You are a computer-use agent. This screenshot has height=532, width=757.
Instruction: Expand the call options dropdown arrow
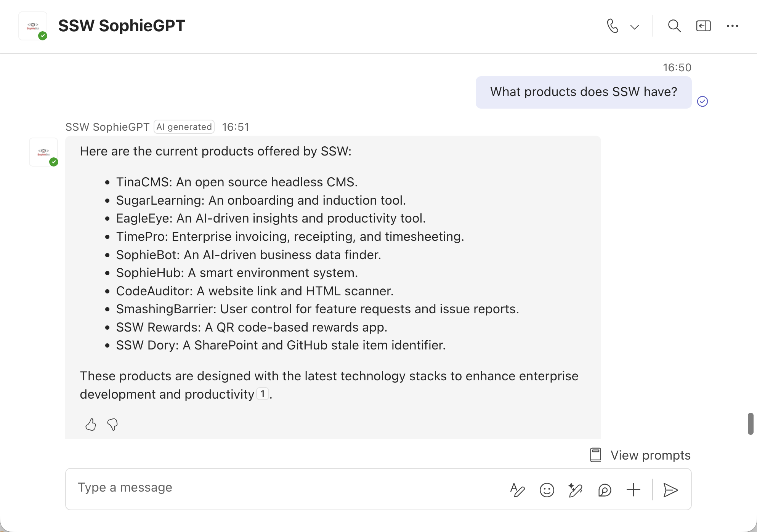click(635, 27)
